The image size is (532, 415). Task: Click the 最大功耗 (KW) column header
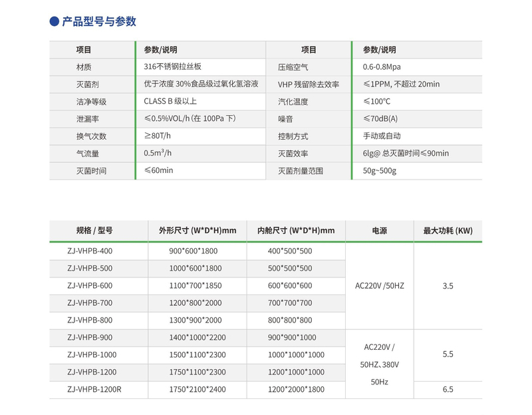(448, 231)
